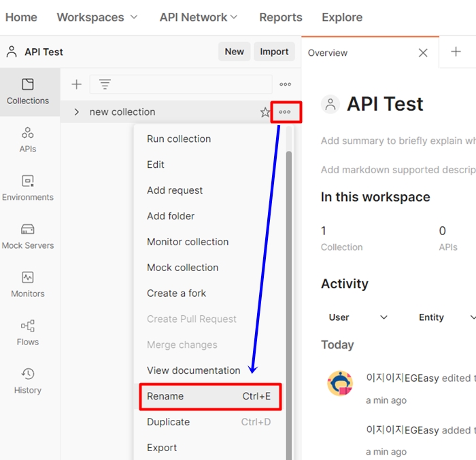This screenshot has height=460, width=476.
Task: Click the workspace avatar icon in Overview
Action: (330, 104)
